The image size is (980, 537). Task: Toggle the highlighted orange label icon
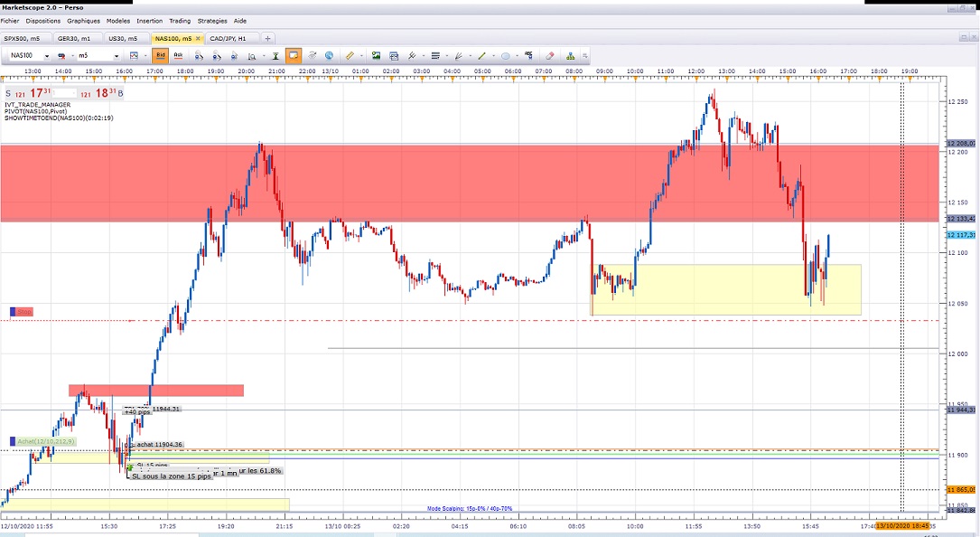(x=294, y=56)
